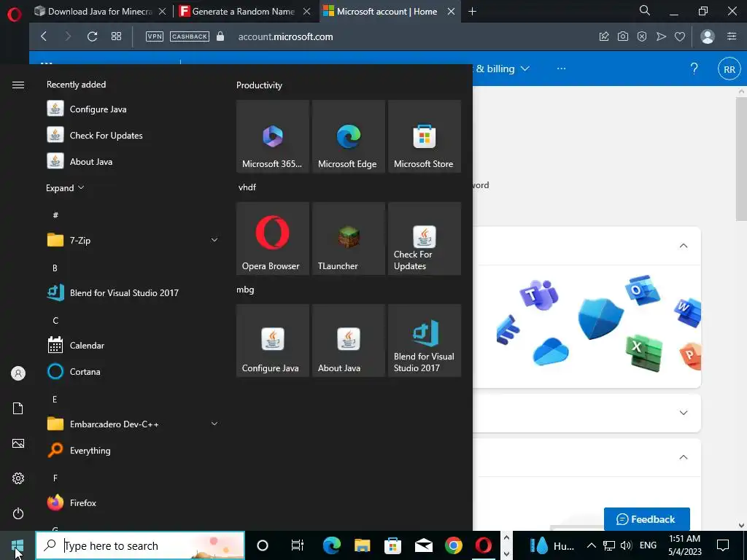
Task: Click the account.microsoft.com address bar
Action: 286,36
